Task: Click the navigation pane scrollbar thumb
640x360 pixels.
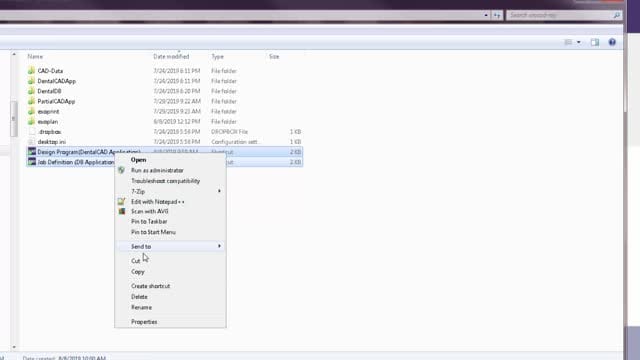Action: coord(14,118)
